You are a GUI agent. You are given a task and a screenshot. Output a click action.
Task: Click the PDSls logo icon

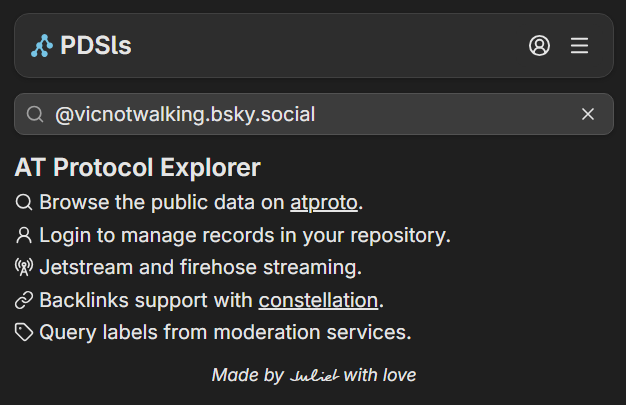coord(42,46)
